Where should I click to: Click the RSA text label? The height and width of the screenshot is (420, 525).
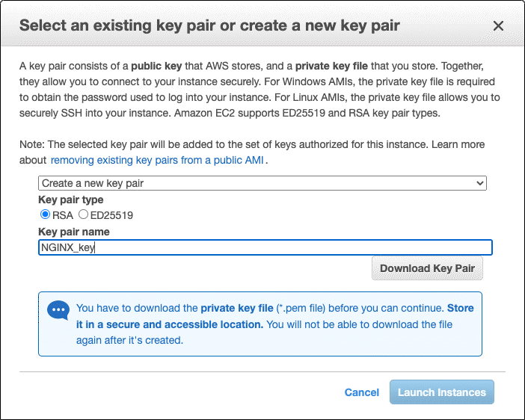click(x=63, y=215)
